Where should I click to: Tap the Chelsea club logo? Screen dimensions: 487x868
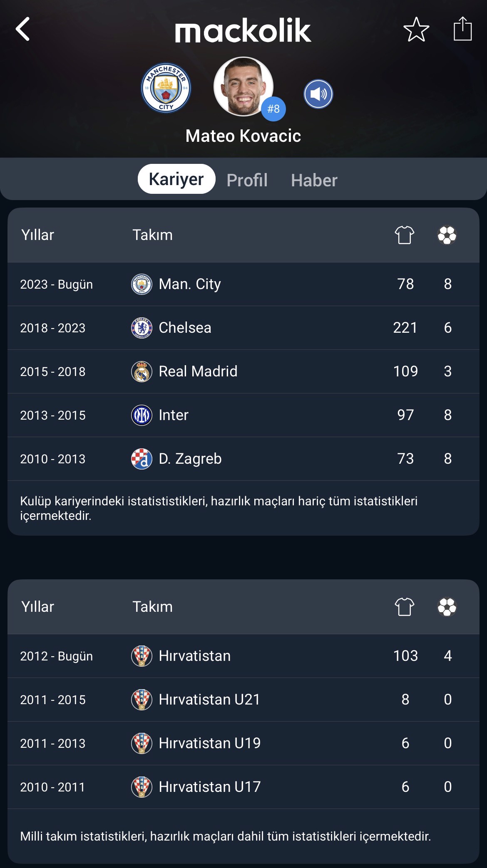coord(142,328)
